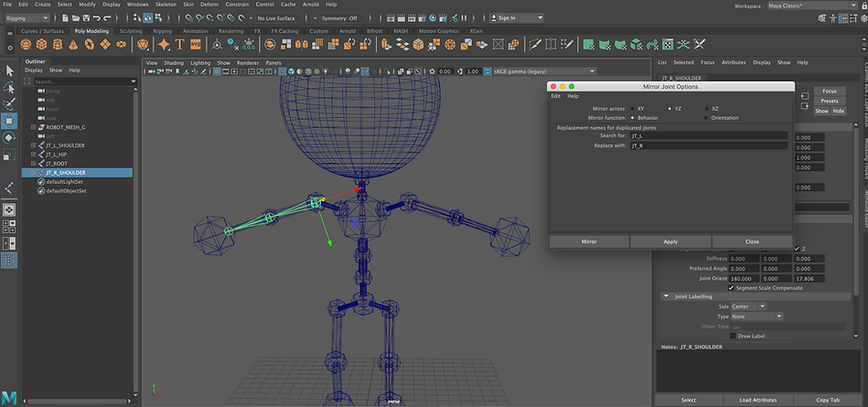Switch to the Sculpting shelf tab
Screen dimensions: 868x407
tap(131, 31)
